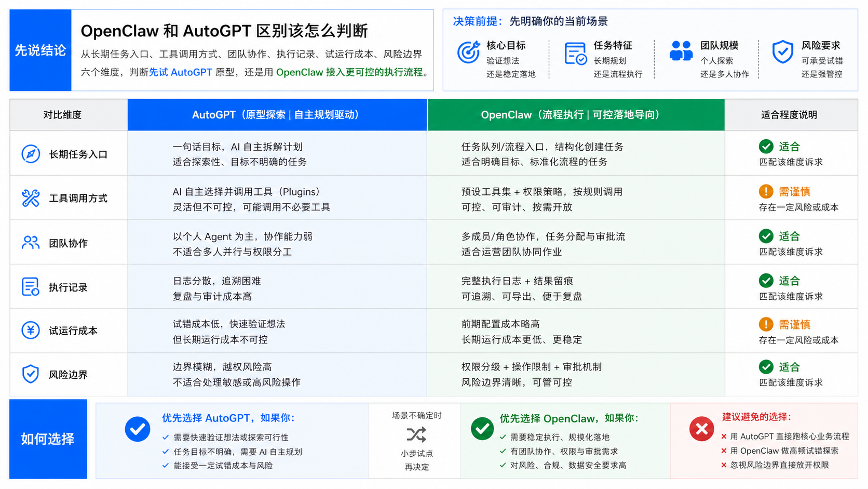The height and width of the screenshot is (489, 868).
Task: Click green check icon in 执行记录 row
Action: pos(766,281)
